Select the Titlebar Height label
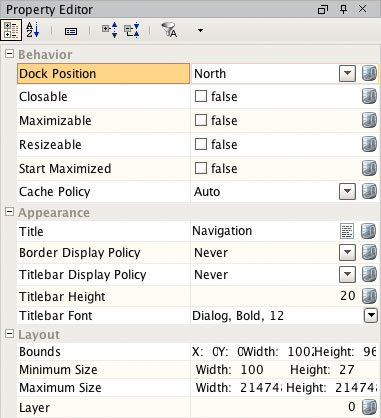 pos(62,297)
